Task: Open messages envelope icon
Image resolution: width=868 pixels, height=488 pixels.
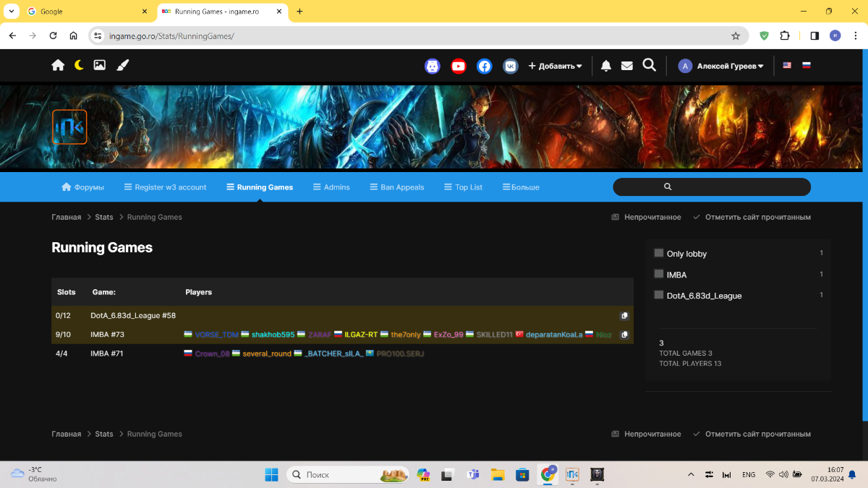Action: point(627,66)
